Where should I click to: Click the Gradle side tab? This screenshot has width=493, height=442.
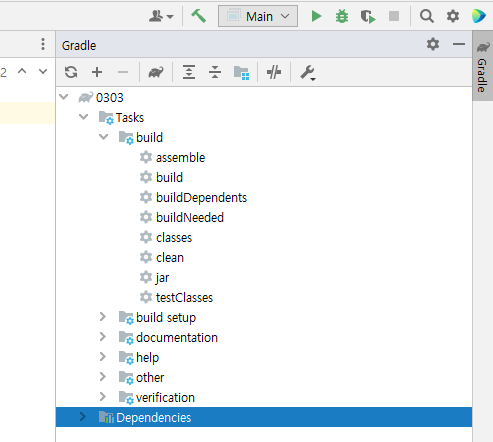[x=483, y=66]
